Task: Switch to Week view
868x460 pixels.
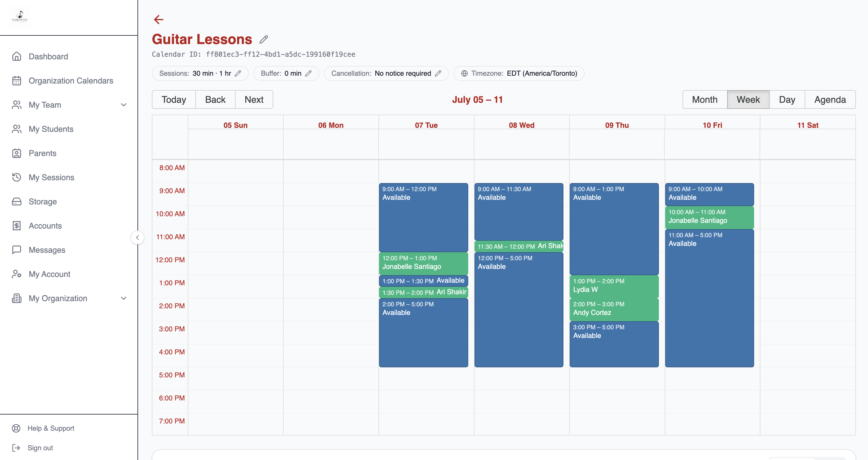Action: click(x=748, y=100)
